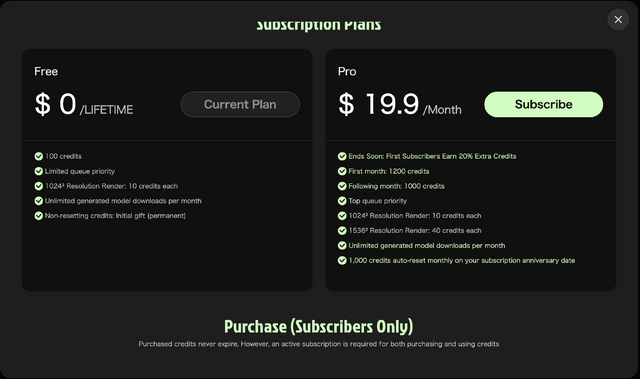The width and height of the screenshot is (640, 379).
Task: Close the subscription plans dialog
Action: point(618,20)
